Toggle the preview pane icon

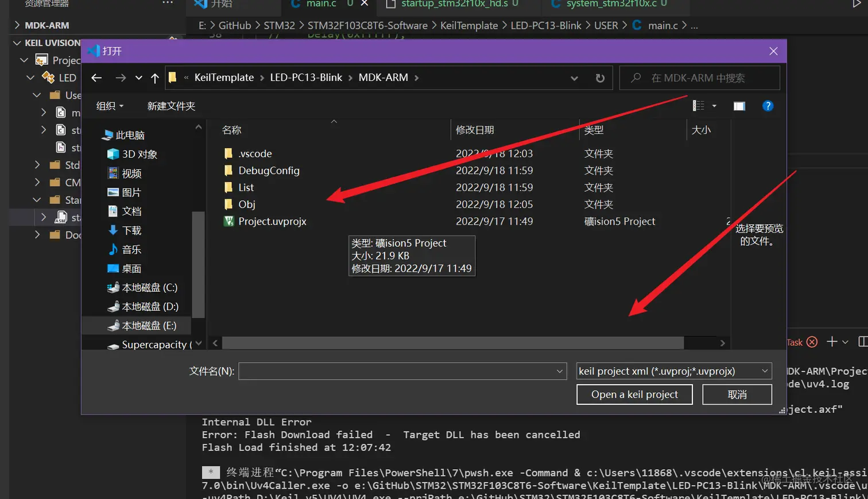coord(739,106)
